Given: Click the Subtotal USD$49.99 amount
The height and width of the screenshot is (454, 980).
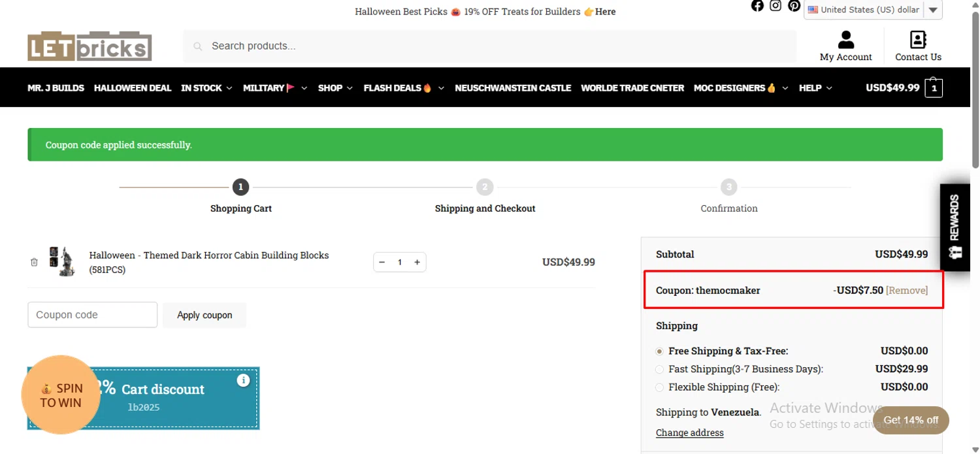Looking at the screenshot, I should pyautogui.click(x=902, y=254).
